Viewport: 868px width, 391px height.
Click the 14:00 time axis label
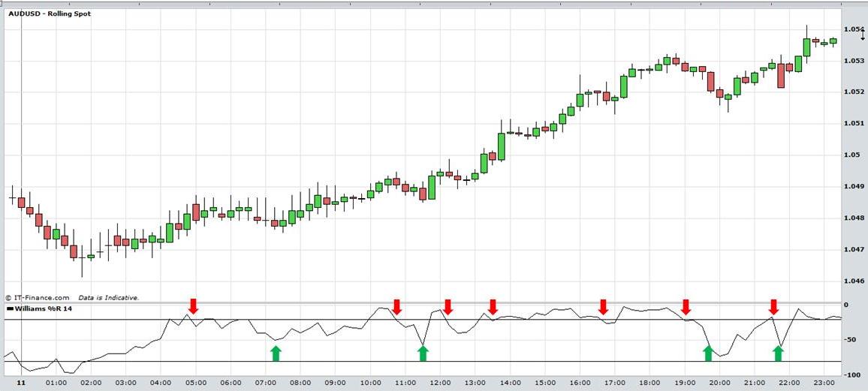pos(510,383)
